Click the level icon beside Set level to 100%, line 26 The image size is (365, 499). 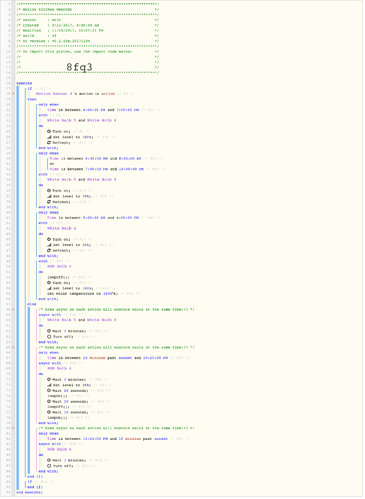(x=49, y=137)
